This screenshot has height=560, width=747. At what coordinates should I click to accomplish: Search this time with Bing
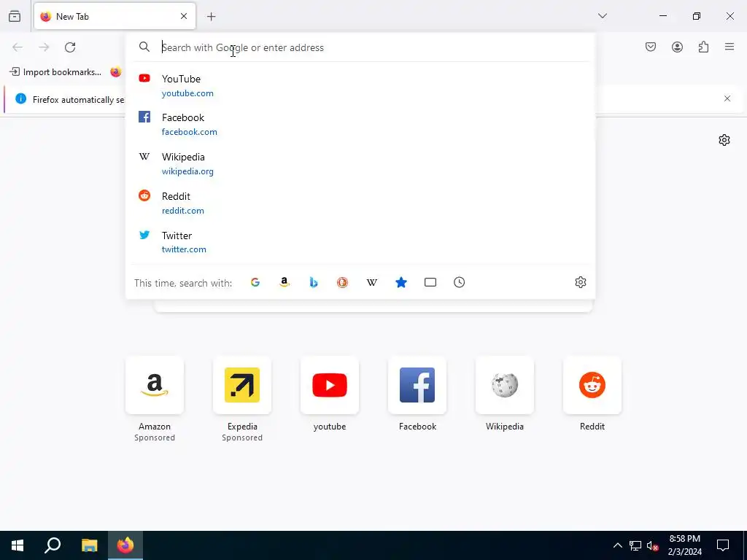(314, 282)
